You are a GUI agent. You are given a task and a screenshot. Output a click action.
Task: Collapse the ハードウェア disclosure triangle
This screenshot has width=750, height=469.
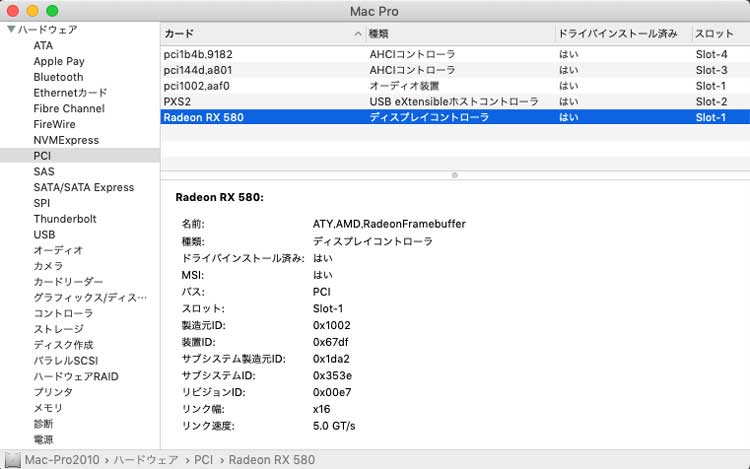point(11,30)
